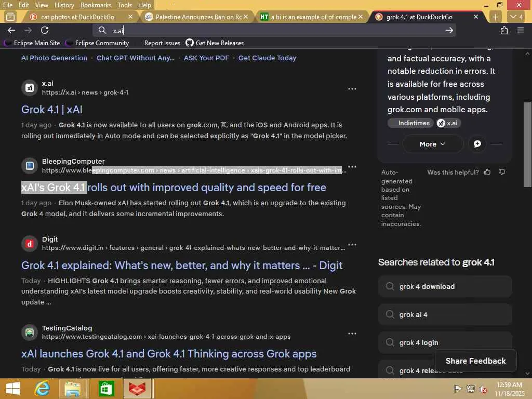The height and width of the screenshot is (399, 532).
Task: Click the volume icon in system tray
Action: (x=483, y=389)
